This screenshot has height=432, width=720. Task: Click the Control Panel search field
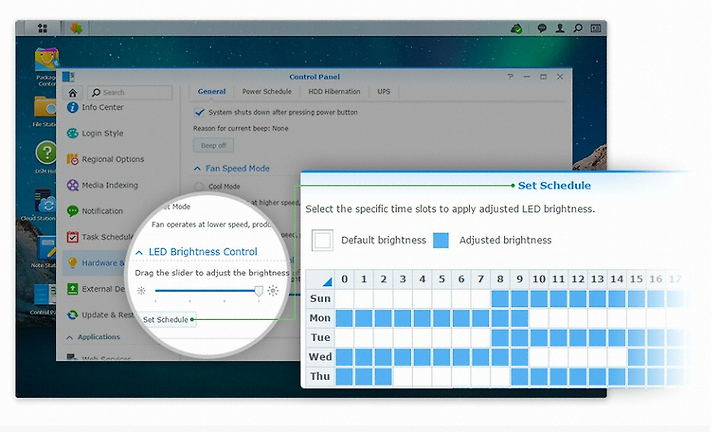[130, 93]
